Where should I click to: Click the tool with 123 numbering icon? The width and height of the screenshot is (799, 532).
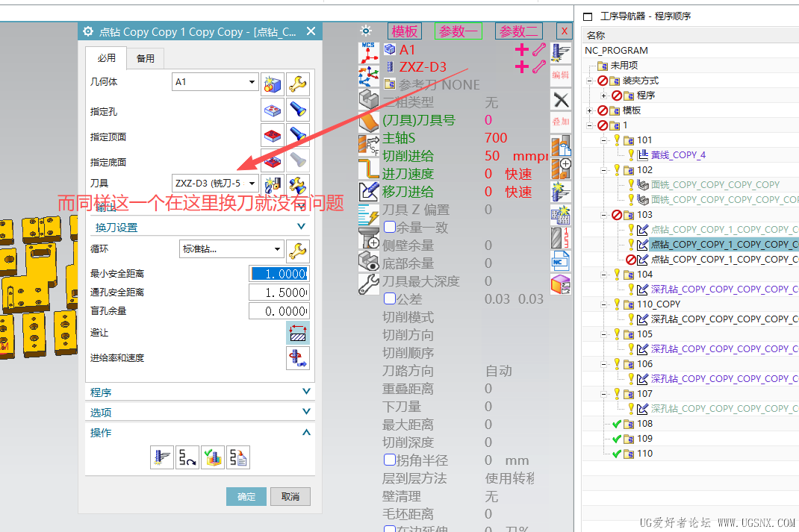(x=561, y=238)
